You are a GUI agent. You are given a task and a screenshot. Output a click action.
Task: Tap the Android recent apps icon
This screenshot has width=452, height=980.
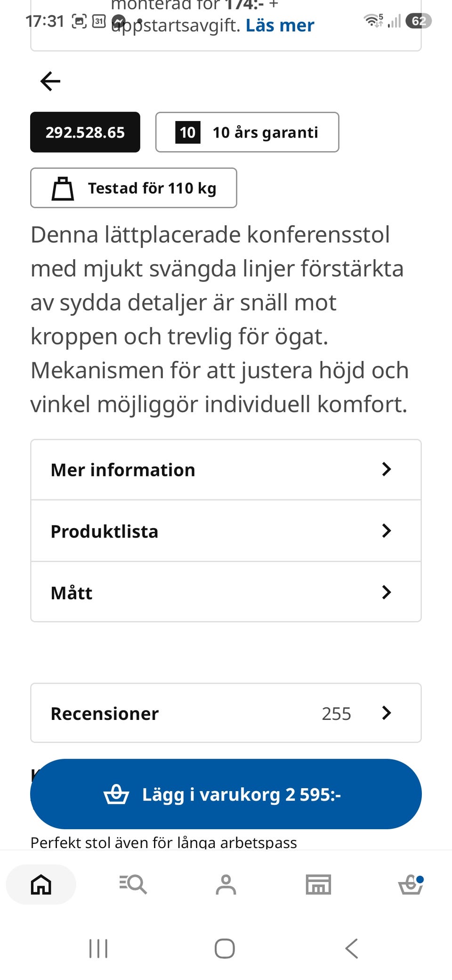98,948
